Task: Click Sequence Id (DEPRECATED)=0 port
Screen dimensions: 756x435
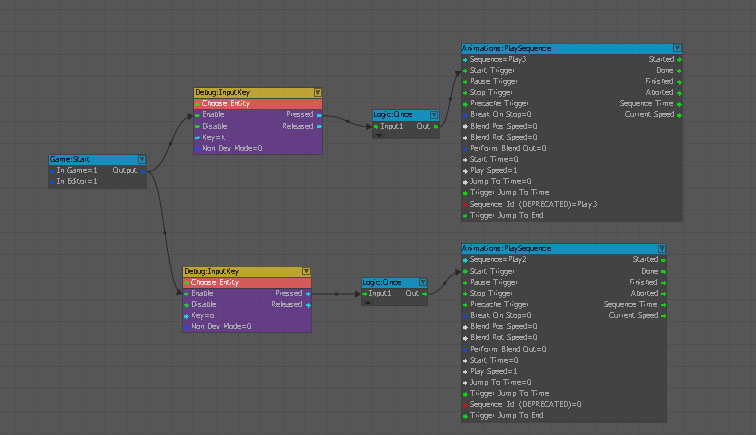Action: [x=522, y=405]
